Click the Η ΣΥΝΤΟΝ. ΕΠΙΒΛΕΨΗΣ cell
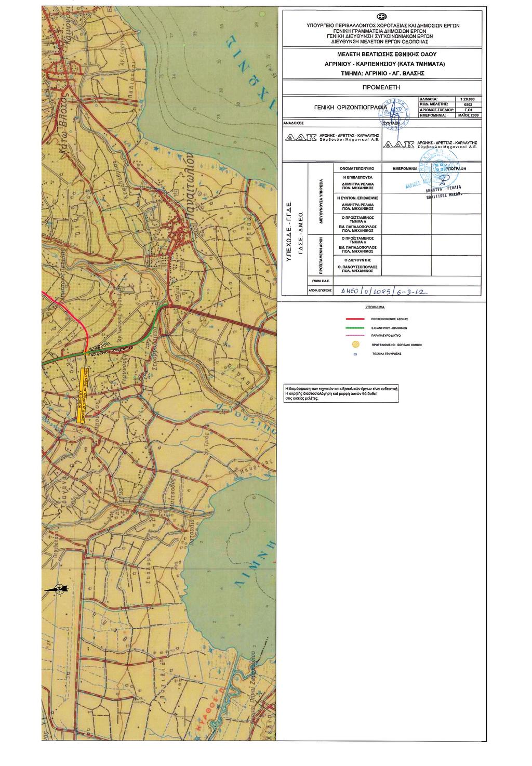The height and width of the screenshot is (766, 532). (357, 203)
